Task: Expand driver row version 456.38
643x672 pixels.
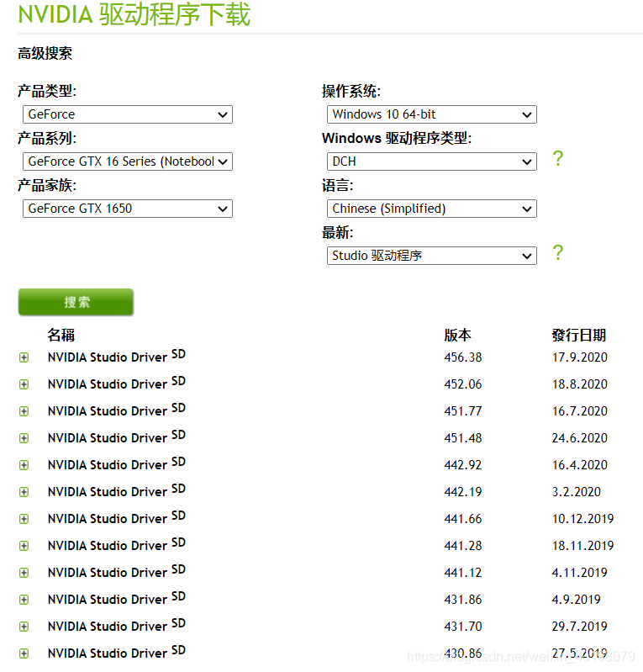Action: pyautogui.click(x=24, y=357)
